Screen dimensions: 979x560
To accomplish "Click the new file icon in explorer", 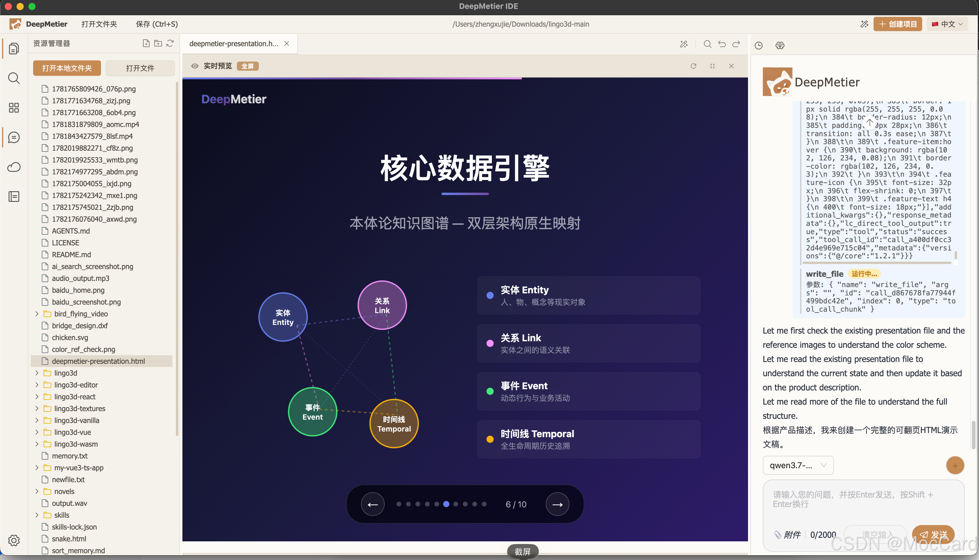I will [x=146, y=43].
